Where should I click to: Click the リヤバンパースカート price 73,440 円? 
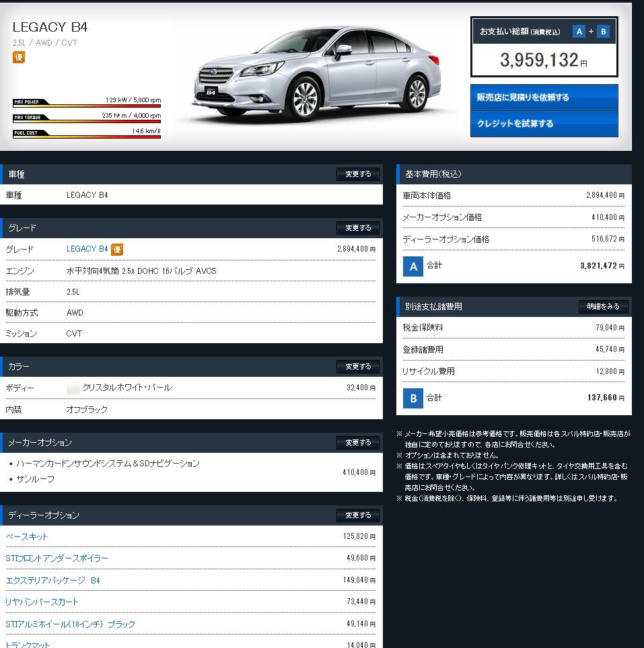tap(361, 602)
